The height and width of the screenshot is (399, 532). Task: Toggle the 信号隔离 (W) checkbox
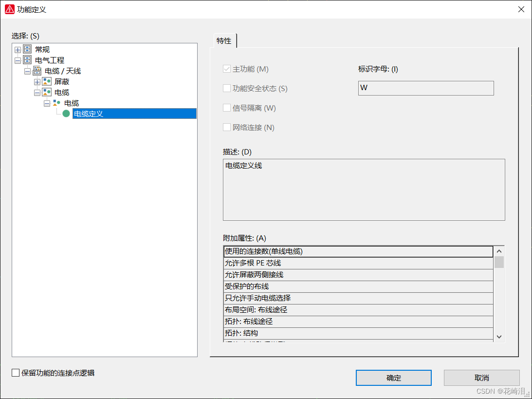pyautogui.click(x=227, y=108)
